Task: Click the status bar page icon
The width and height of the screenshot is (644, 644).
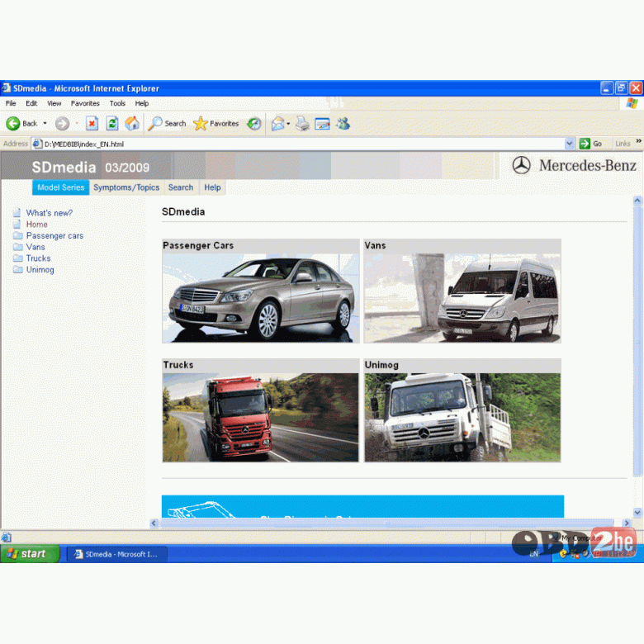Action: point(6,537)
